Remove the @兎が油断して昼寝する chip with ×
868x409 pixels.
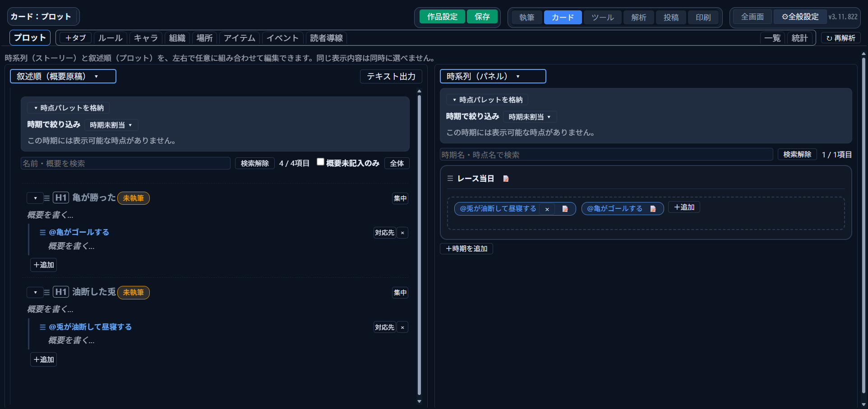(547, 209)
